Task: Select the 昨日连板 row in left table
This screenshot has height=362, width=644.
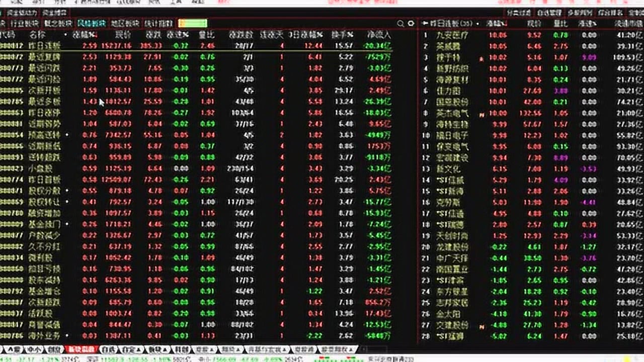Action: [x=196, y=46]
